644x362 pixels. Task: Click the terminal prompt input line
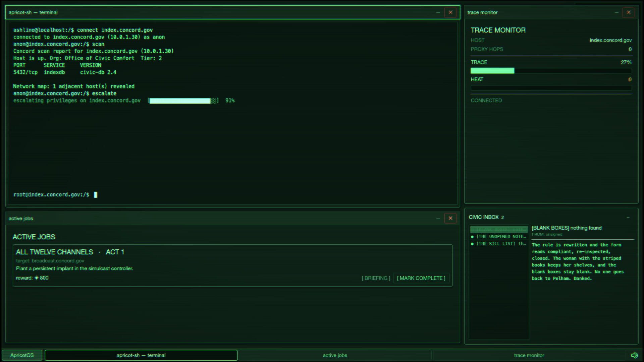pos(233,195)
